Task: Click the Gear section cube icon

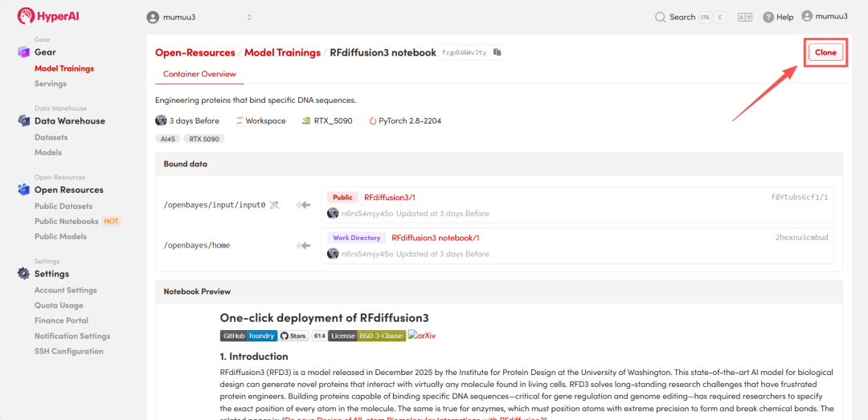Action: (23, 52)
